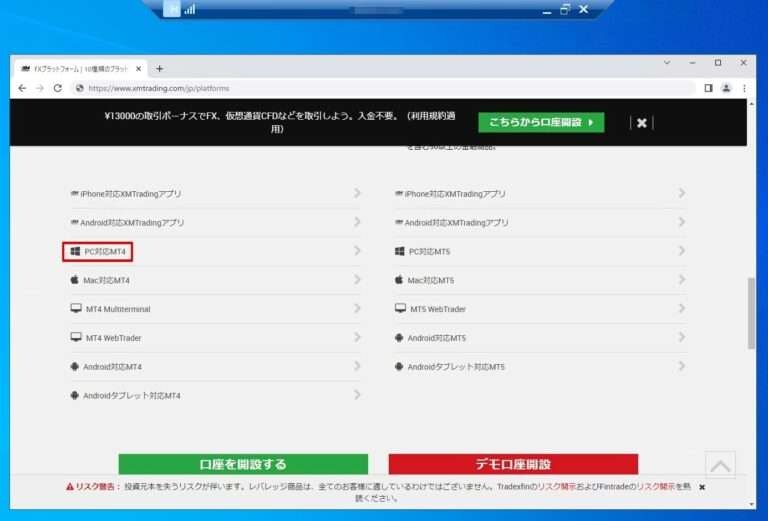Open tab search chevron in Chrome title bar
768x521 pixels.
(667, 63)
